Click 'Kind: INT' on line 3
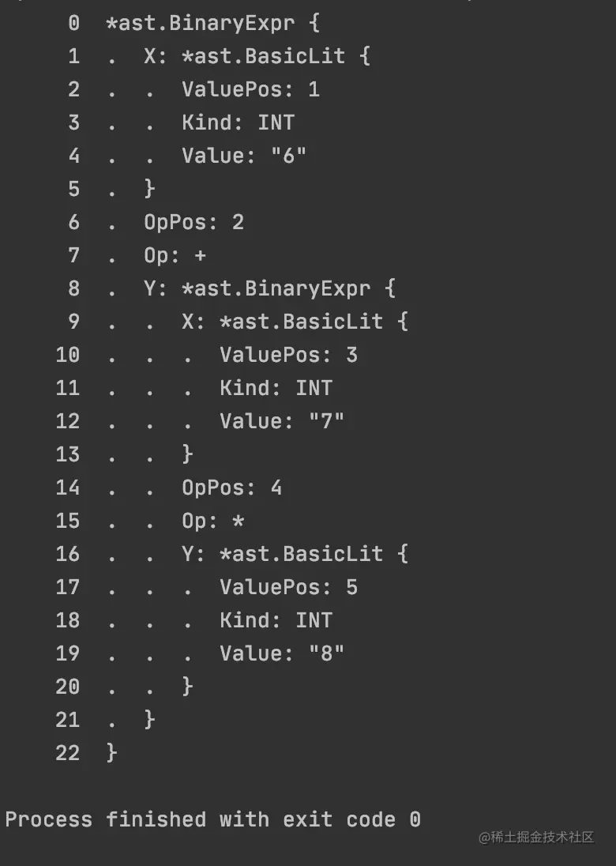616x866 pixels. pyautogui.click(x=238, y=122)
